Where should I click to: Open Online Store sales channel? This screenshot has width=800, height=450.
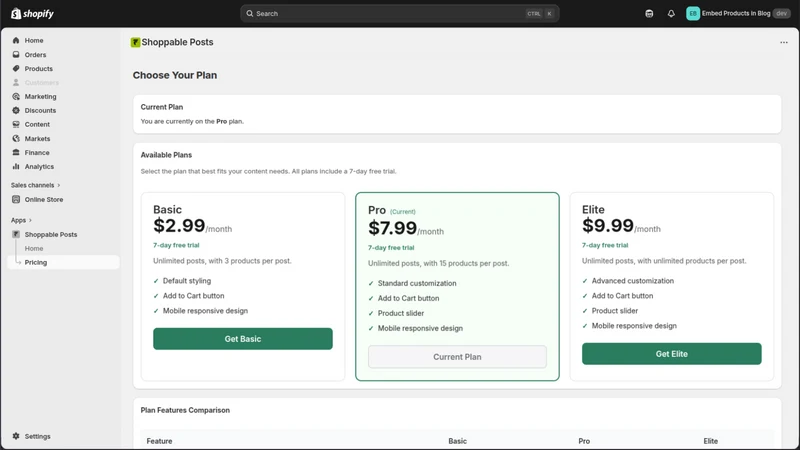tap(44, 199)
